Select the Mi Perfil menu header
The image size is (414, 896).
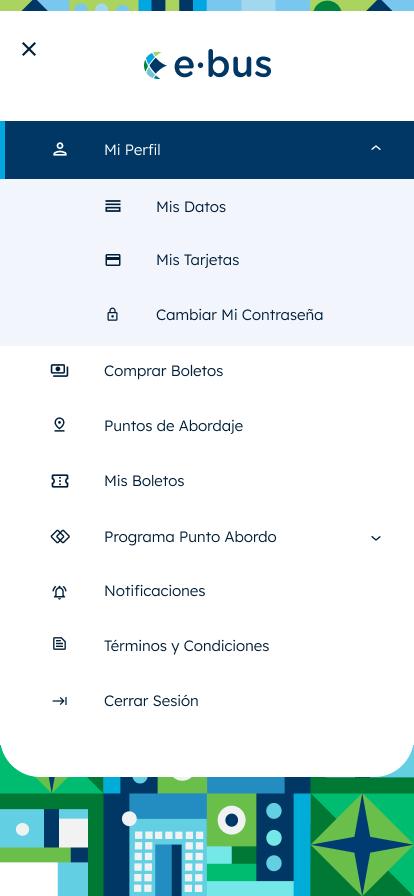207,150
